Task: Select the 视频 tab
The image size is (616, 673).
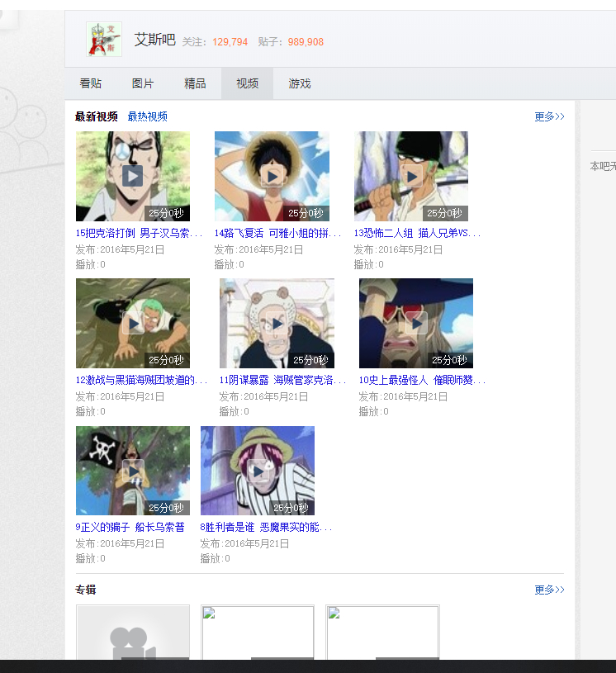Action: pos(247,83)
